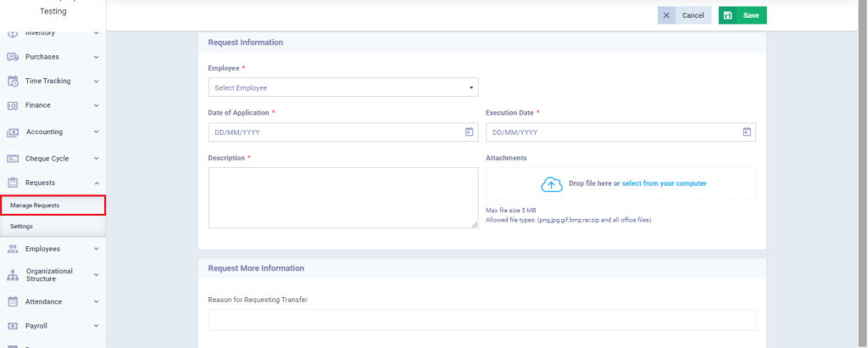The image size is (868, 348).
Task: Click the Request More Information header
Action: pyautogui.click(x=481, y=268)
